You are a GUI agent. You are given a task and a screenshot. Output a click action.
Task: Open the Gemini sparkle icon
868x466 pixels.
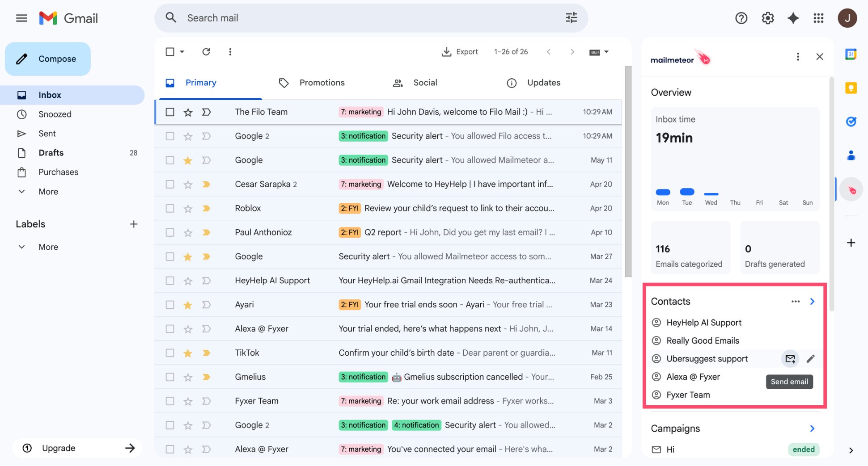click(x=793, y=18)
